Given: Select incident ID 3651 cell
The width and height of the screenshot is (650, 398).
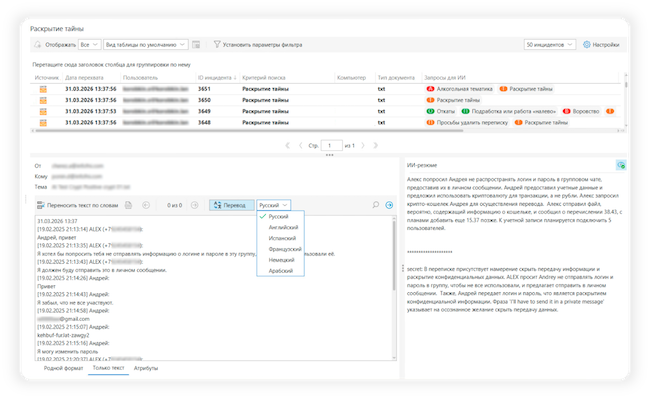Looking at the screenshot, I should tap(204, 89).
